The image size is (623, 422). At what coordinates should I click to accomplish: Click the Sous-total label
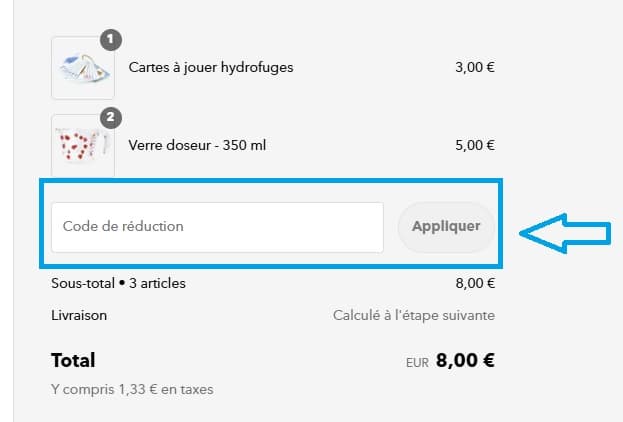pyautogui.click(x=82, y=283)
